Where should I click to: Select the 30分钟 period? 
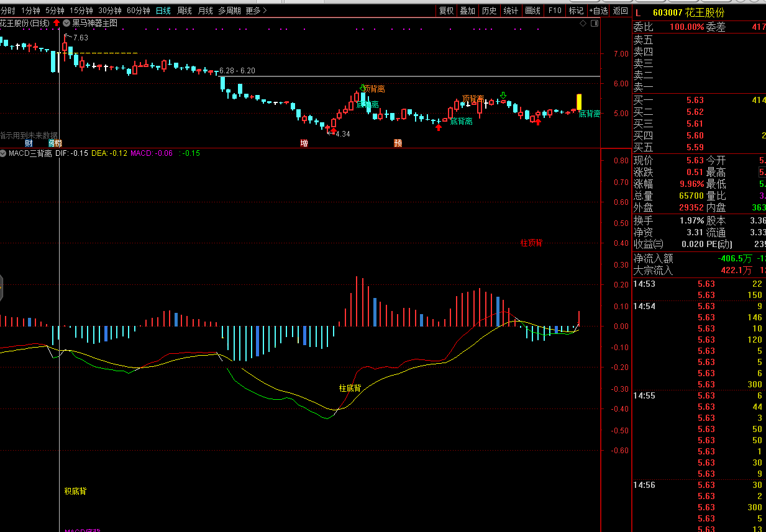pos(110,11)
